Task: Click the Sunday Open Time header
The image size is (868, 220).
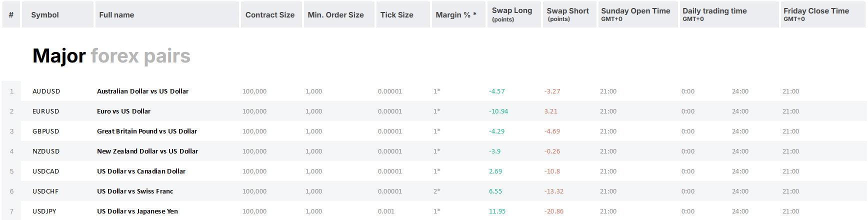Action: pos(635,14)
